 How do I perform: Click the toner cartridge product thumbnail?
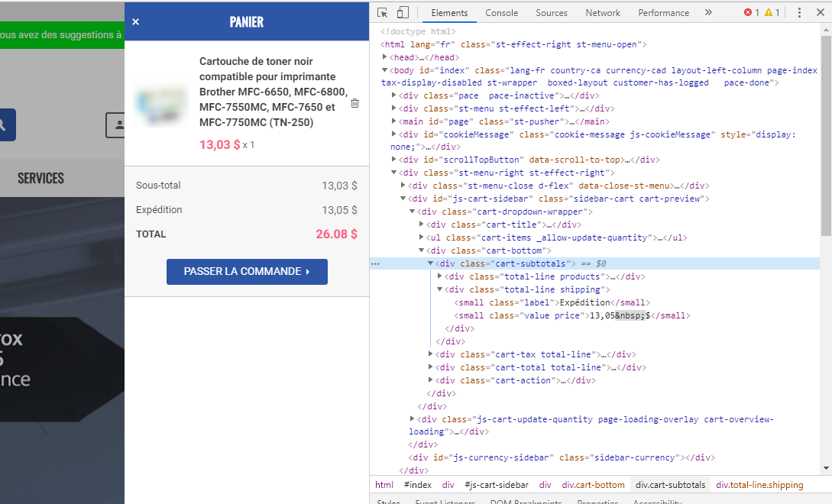161,104
